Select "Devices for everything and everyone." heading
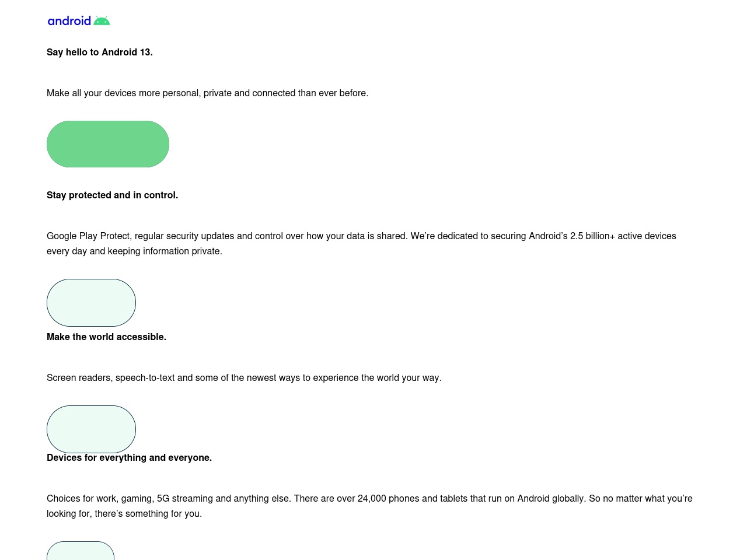The image size is (747, 560). tap(129, 457)
